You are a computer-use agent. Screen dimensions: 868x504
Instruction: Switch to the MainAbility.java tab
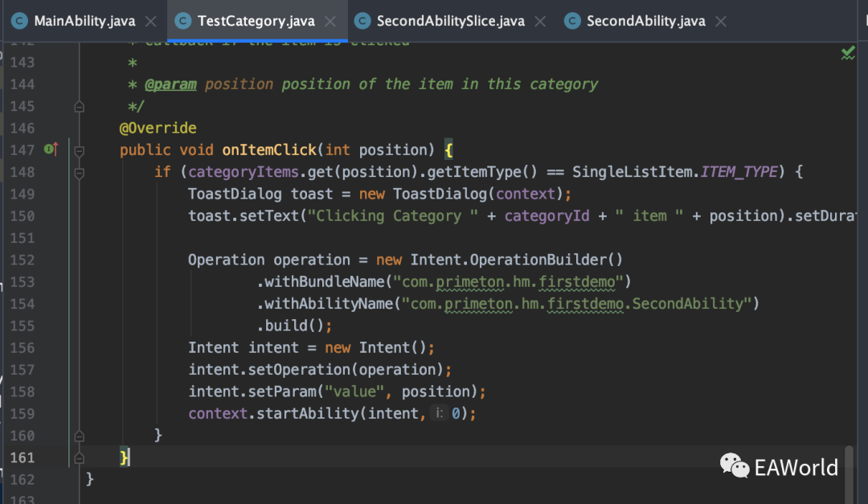[84, 21]
